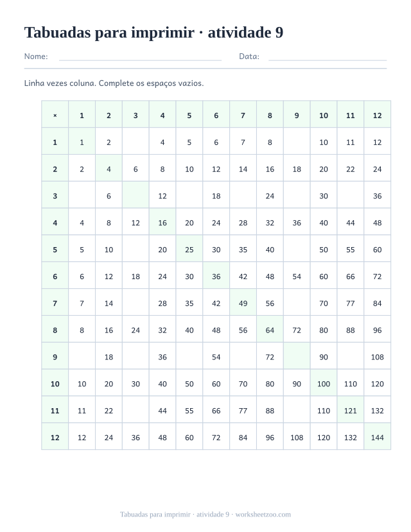Image resolution: width=411 pixels, height=532 pixels.
Task: Click the empty cell in row 11, column 3
Action: [136, 411]
